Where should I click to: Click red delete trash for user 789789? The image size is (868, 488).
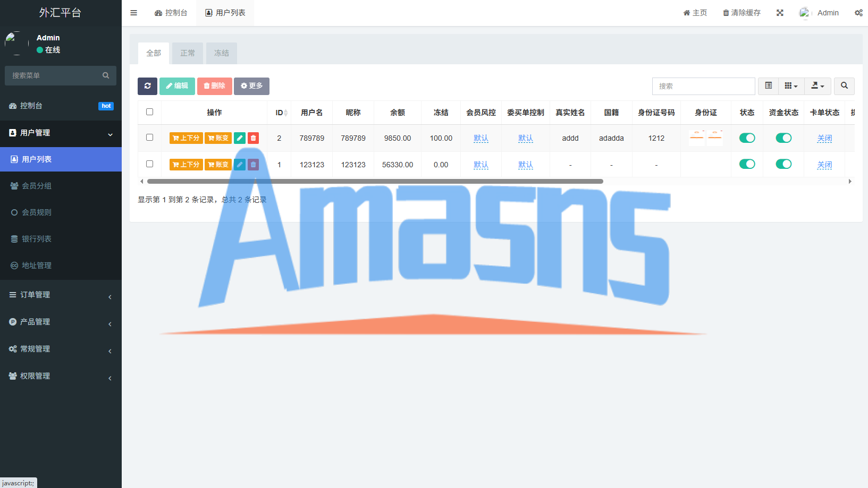tap(254, 138)
